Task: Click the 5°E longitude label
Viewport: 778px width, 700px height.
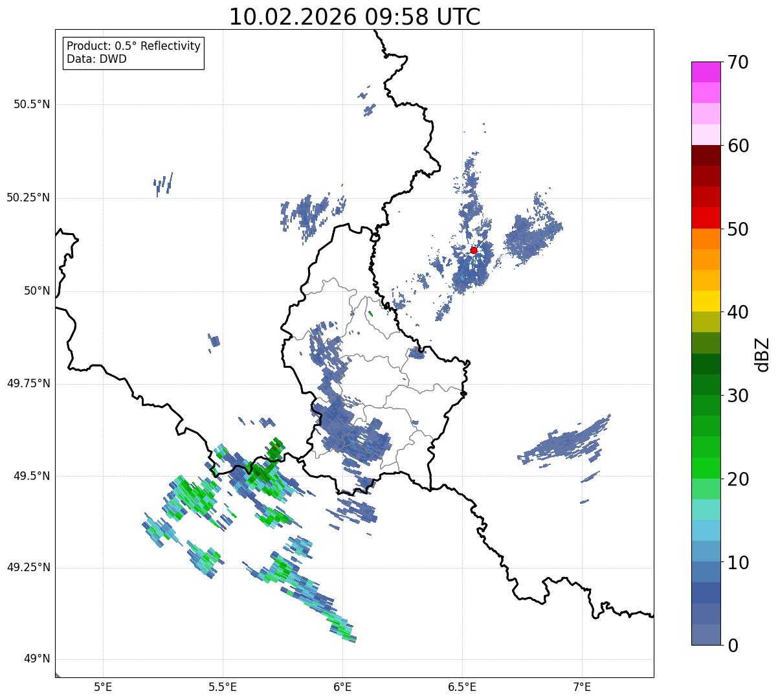Action: (x=104, y=686)
